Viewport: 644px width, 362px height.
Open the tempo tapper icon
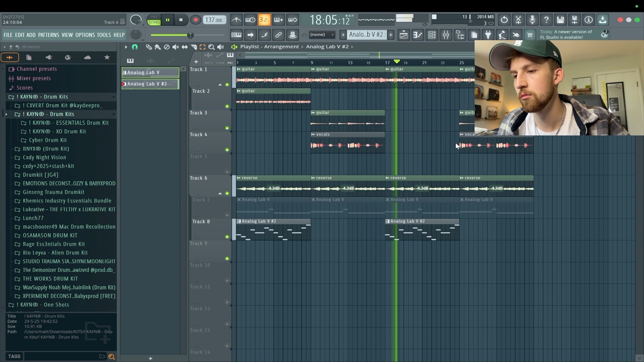[502, 35]
